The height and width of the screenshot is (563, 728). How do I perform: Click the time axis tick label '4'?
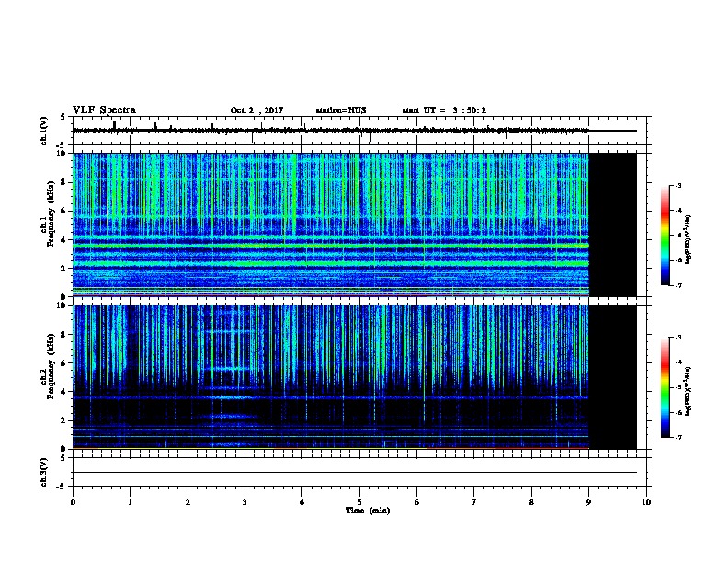click(x=301, y=502)
